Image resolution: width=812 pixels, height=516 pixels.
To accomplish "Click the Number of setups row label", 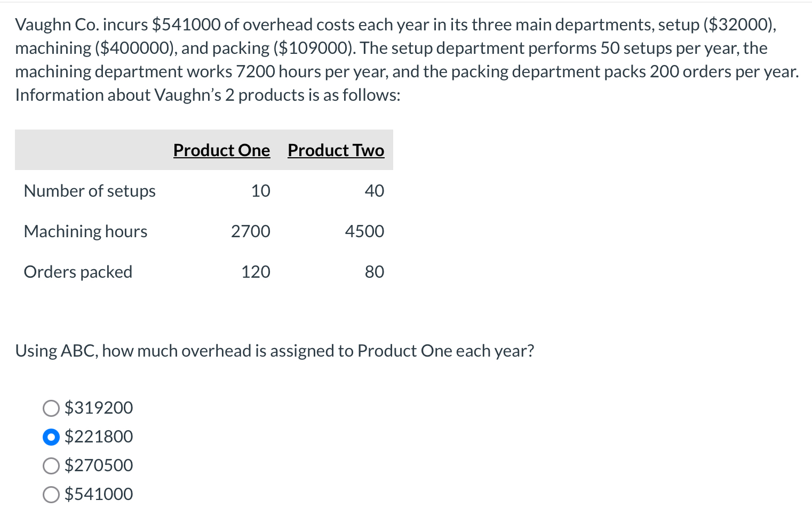I will tap(89, 191).
